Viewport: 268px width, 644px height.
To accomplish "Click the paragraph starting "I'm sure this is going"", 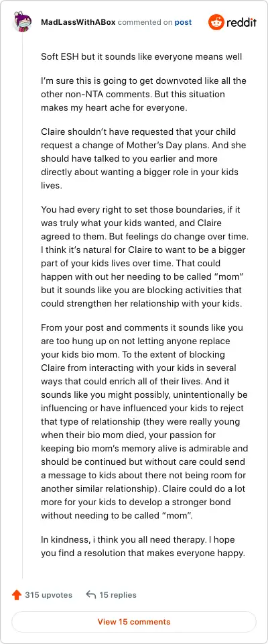I will 143,94.
